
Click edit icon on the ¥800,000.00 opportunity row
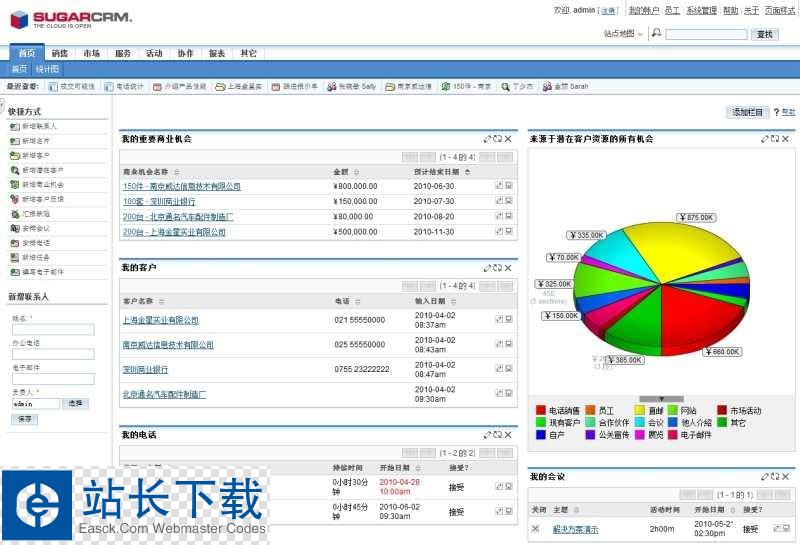pos(499,186)
